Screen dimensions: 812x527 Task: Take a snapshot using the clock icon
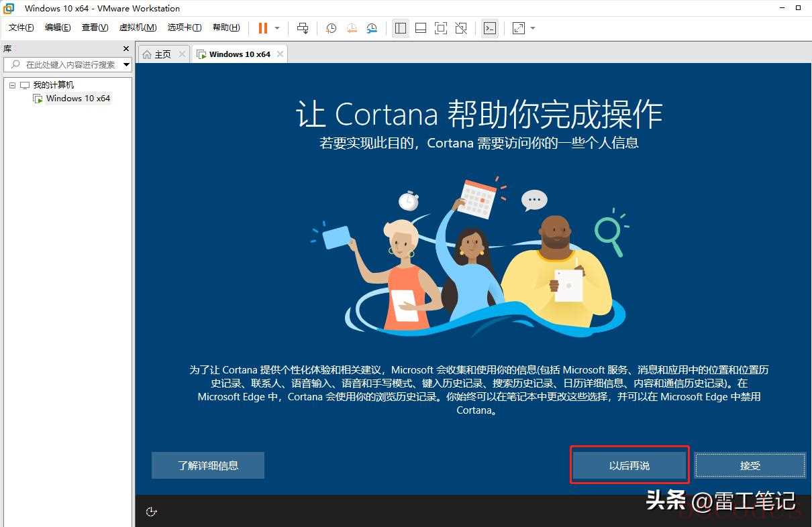(x=331, y=28)
